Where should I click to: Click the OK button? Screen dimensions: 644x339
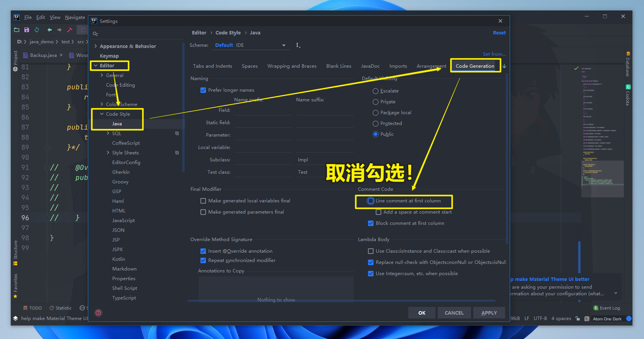(422, 313)
